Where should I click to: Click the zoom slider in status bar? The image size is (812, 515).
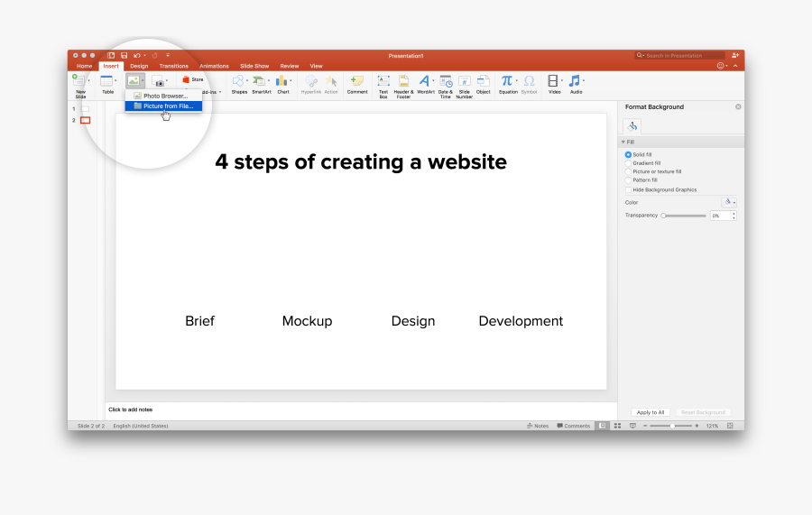(670, 426)
